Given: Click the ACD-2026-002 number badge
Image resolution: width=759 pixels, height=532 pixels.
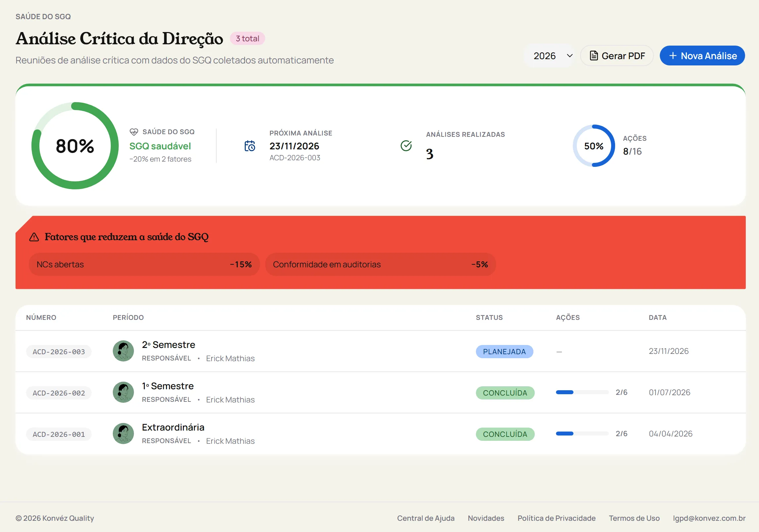Looking at the screenshot, I should pyautogui.click(x=59, y=393).
